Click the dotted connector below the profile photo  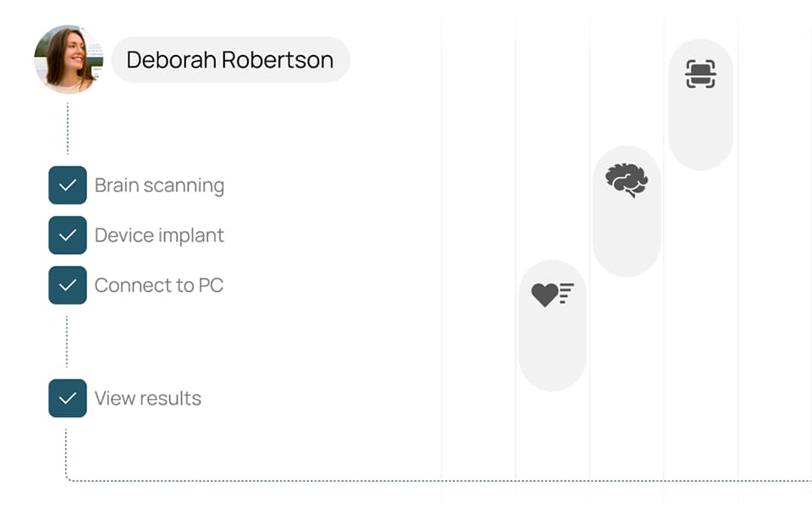click(68, 129)
